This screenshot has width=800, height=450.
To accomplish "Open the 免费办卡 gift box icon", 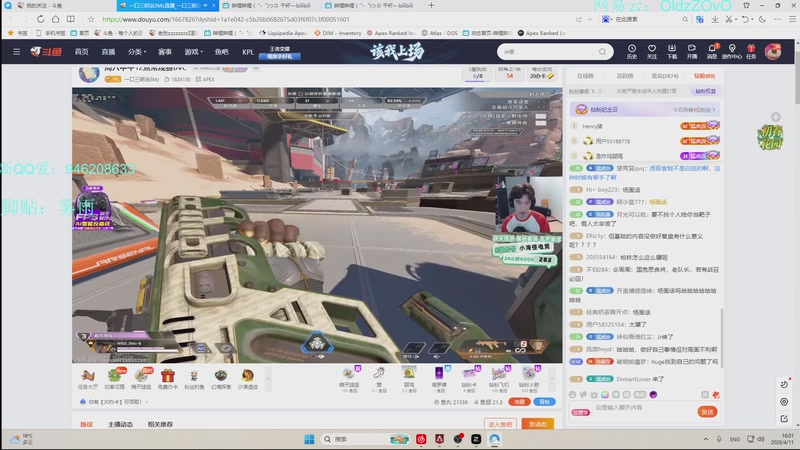I will (168, 379).
